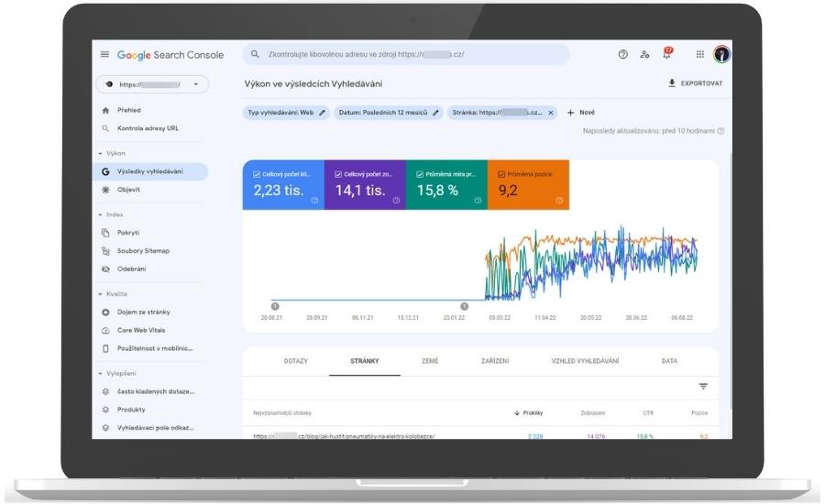The image size is (825, 504).
Task: Open the table filter icon
Action: point(703,386)
